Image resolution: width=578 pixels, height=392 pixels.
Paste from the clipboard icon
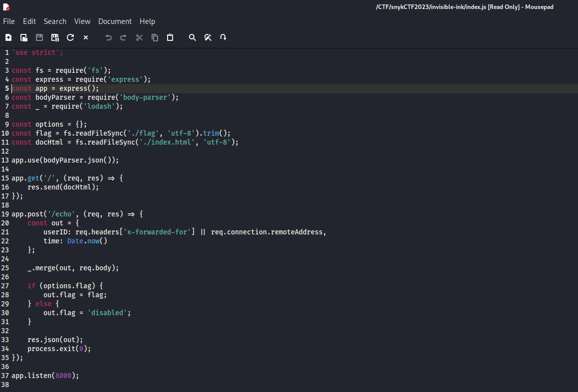pyautogui.click(x=170, y=37)
